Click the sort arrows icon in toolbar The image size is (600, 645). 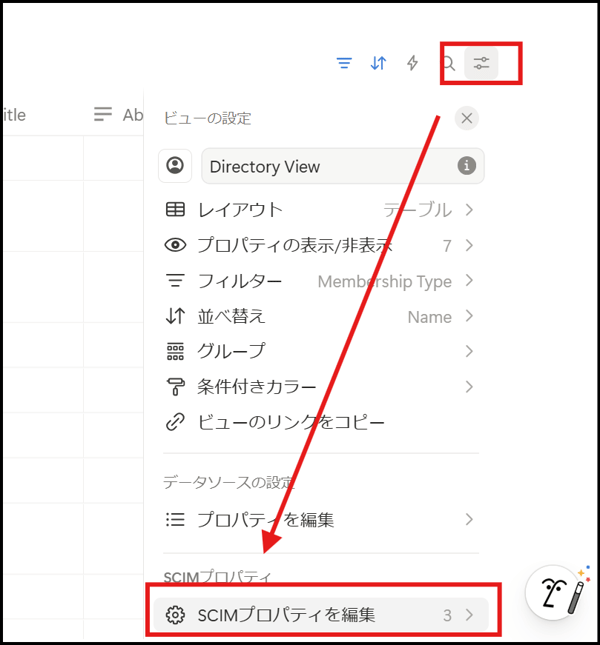coord(378,63)
